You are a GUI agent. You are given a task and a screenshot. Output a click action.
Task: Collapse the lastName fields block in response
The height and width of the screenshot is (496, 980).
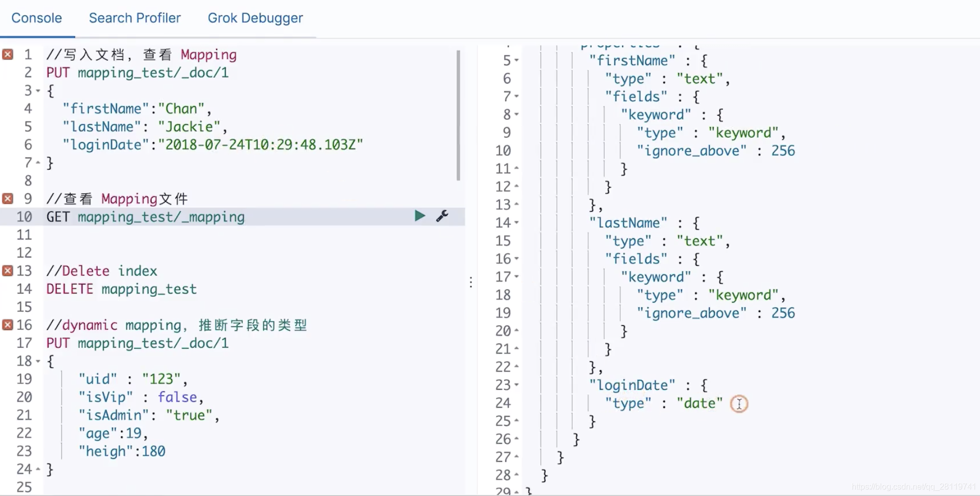[x=516, y=259]
